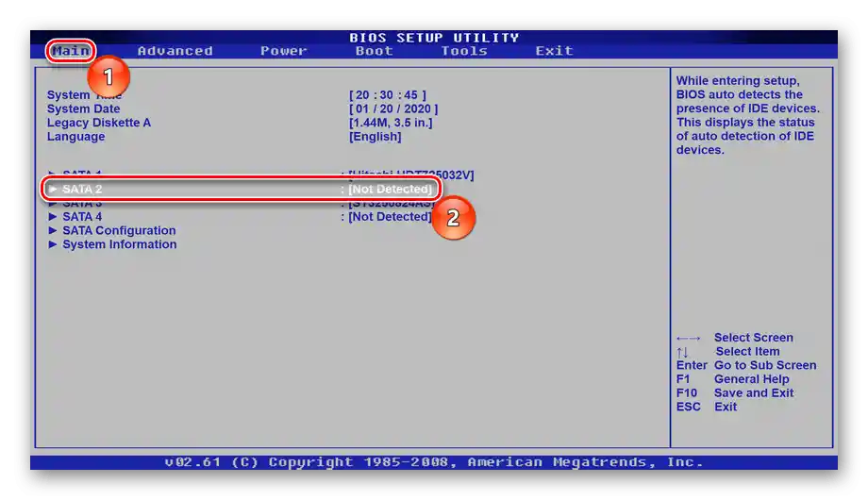
Task: Click the F1 key label
Action: click(683, 379)
